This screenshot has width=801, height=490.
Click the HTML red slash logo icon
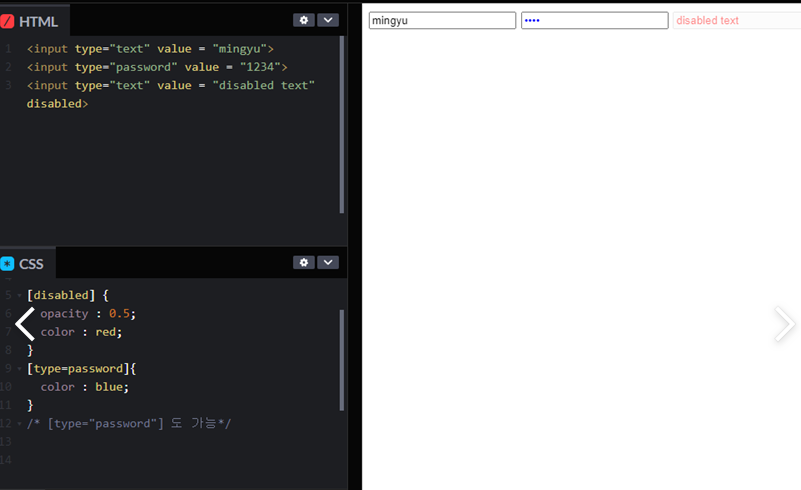tap(7, 21)
